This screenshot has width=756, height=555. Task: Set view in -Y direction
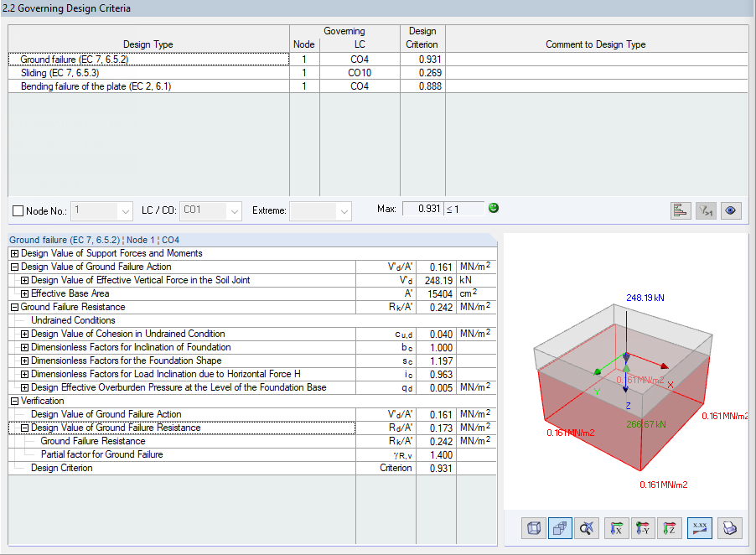click(643, 528)
